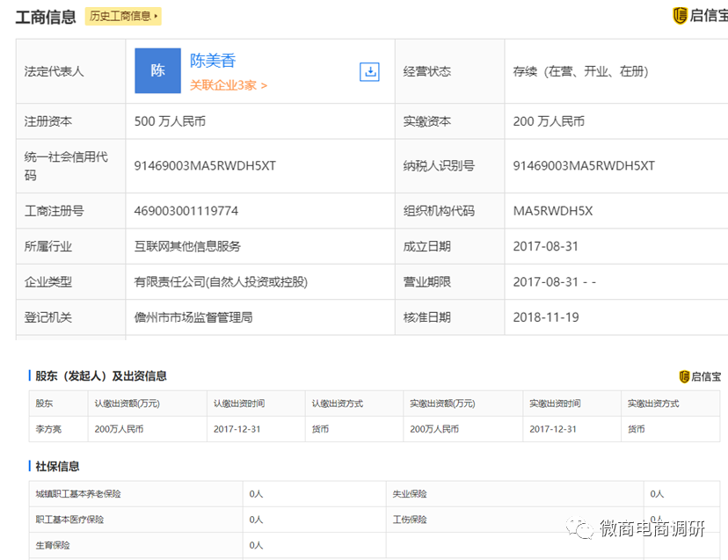Download company info via the download icon

click(x=369, y=71)
